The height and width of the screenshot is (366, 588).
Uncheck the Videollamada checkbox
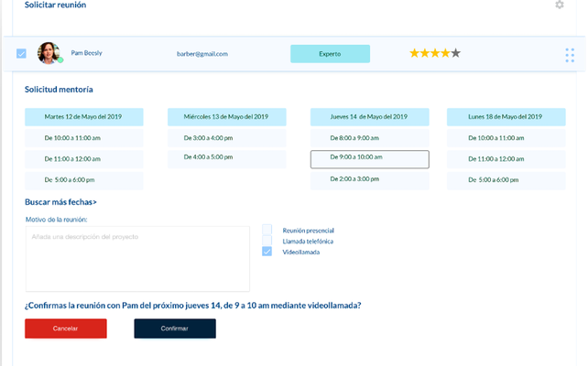(267, 252)
